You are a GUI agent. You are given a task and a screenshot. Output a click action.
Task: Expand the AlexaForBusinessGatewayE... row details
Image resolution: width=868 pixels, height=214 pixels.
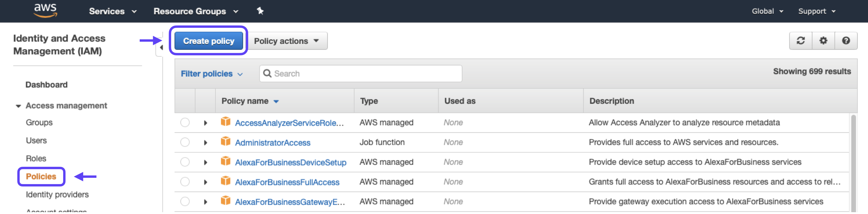(x=205, y=202)
